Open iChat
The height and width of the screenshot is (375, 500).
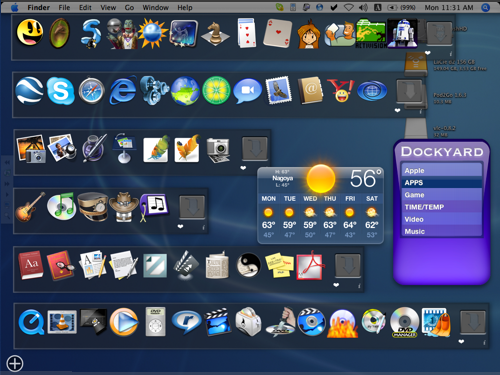(x=248, y=91)
